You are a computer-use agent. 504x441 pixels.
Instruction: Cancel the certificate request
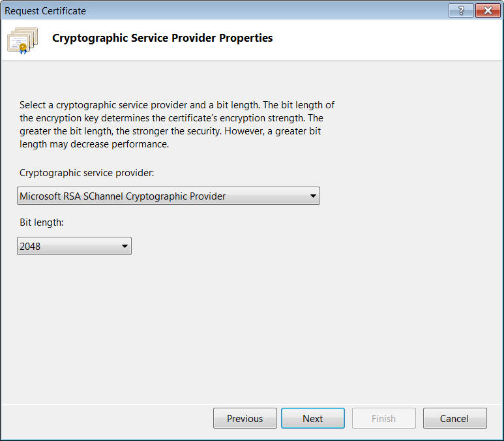point(454,419)
